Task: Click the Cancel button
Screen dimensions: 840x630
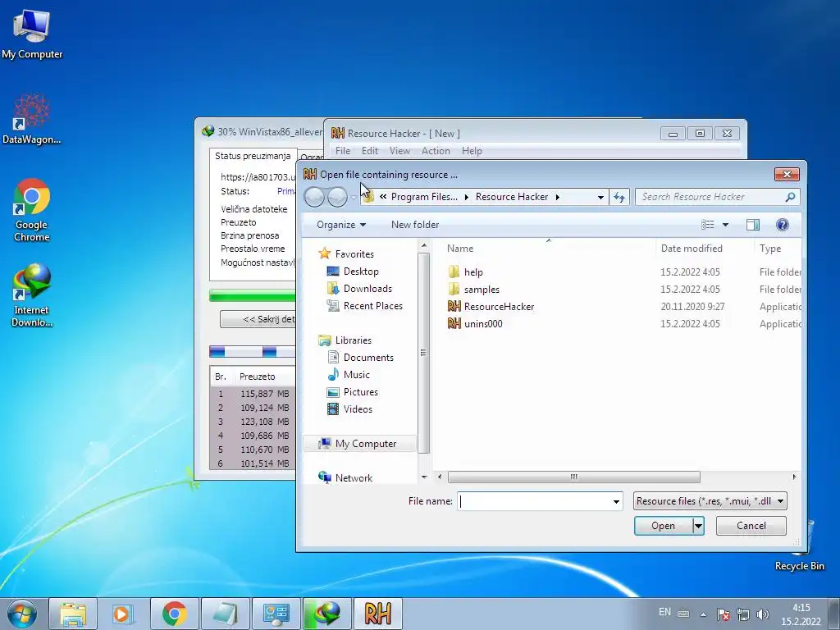Action: 751,526
